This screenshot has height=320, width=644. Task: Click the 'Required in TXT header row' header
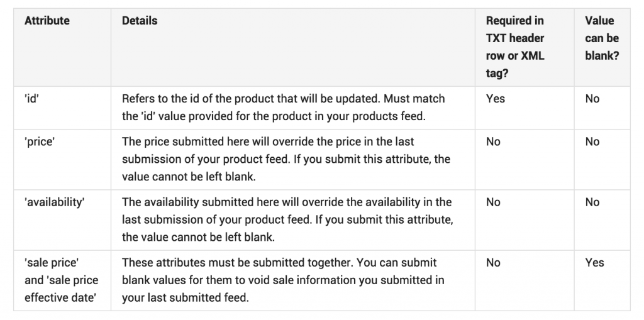click(515, 47)
